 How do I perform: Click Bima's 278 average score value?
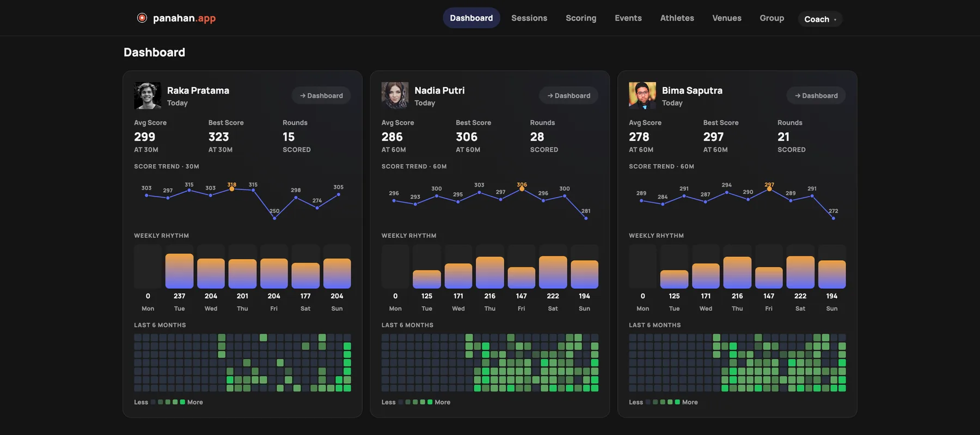pos(639,137)
